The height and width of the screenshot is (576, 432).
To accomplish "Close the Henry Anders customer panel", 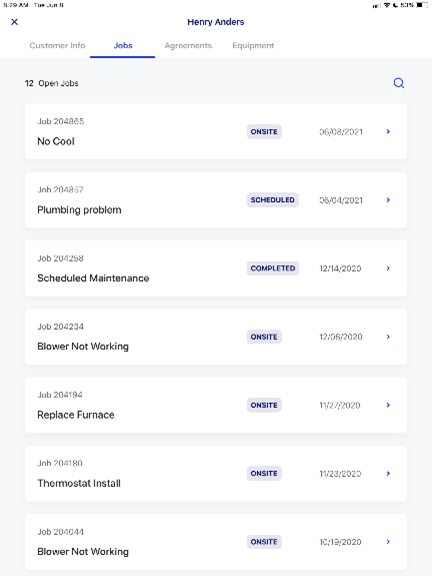I will point(15,22).
